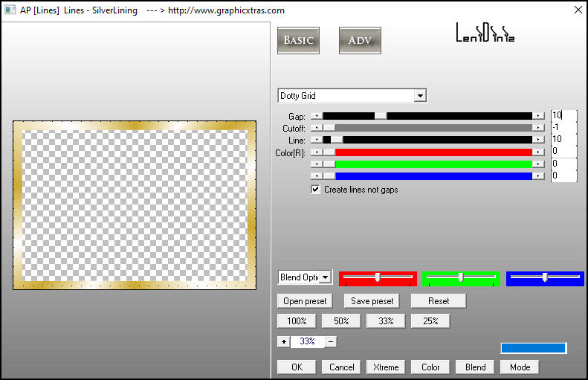Image resolution: width=588 pixels, height=380 pixels.
Task: Click the minus zoom-out button
Action: click(331, 341)
